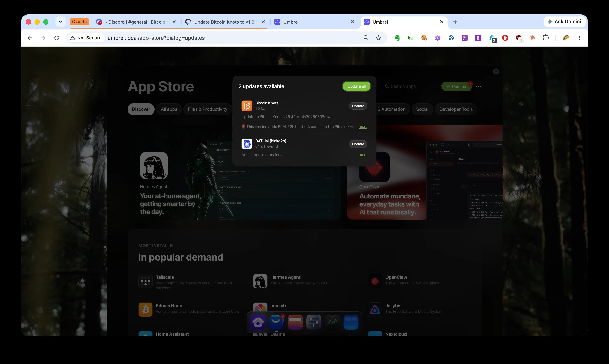Open the Hermes Agent featured banner

[x=234, y=172]
